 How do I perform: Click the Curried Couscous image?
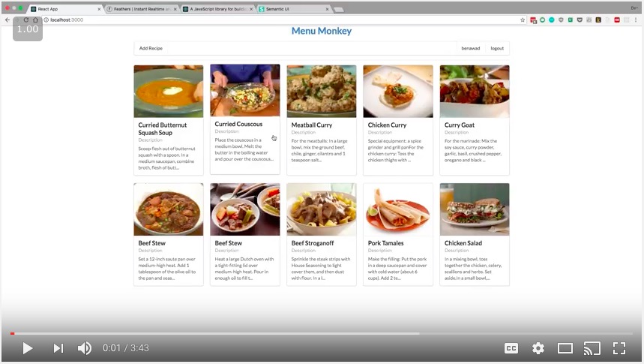pyautogui.click(x=245, y=90)
